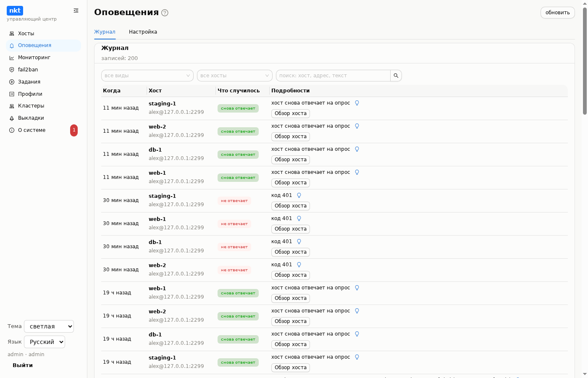Open Обзор хоста for the 19-hour staging-1 row
This screenshot has width=588, height=378.
coord(291,367)
